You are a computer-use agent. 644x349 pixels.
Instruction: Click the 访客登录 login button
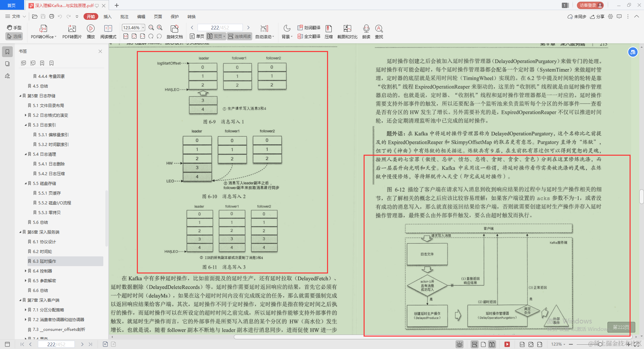(x=590, y=5)
